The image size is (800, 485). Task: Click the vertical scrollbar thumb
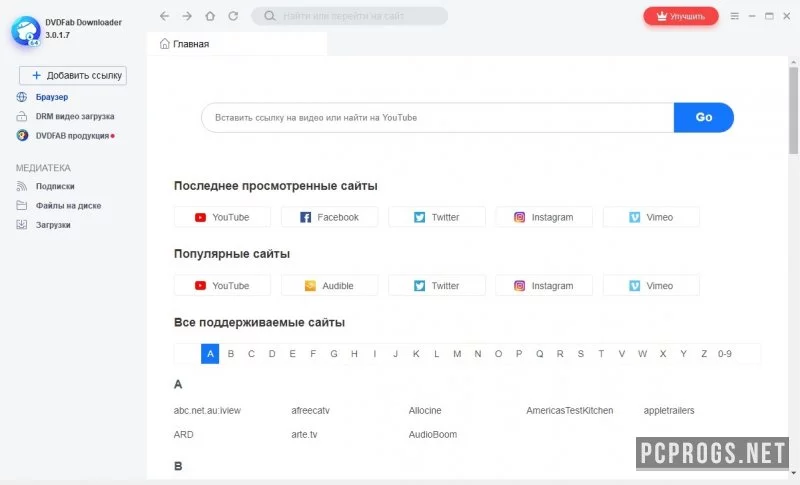tap(793, 110)
